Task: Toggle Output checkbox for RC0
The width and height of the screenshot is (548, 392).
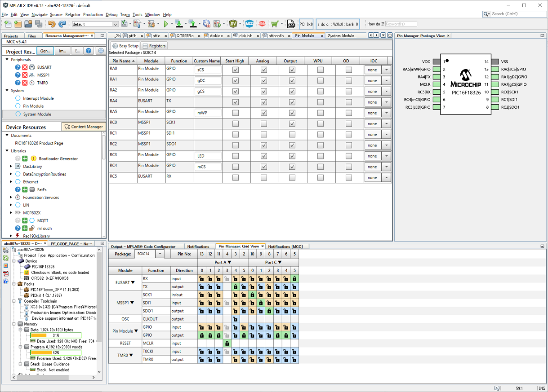Action: [292, 123]
